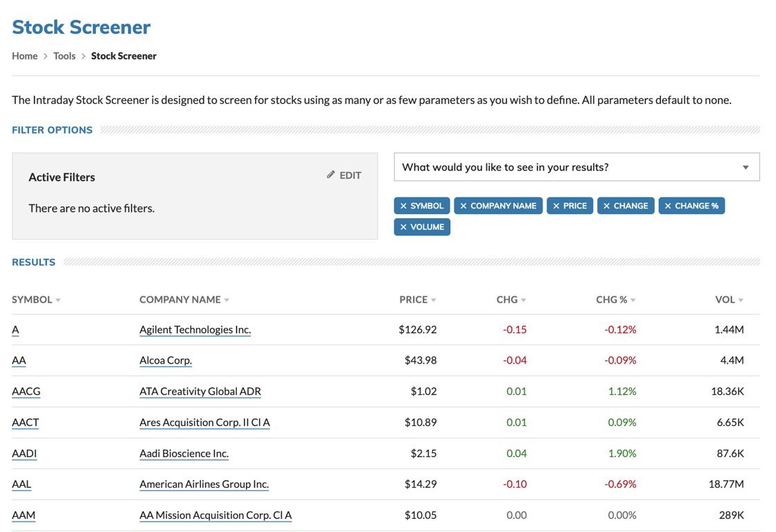Sort results by COMPANY NAME column
The height and width of the screenshot is (532, 776).
click(x=184, y=300)
